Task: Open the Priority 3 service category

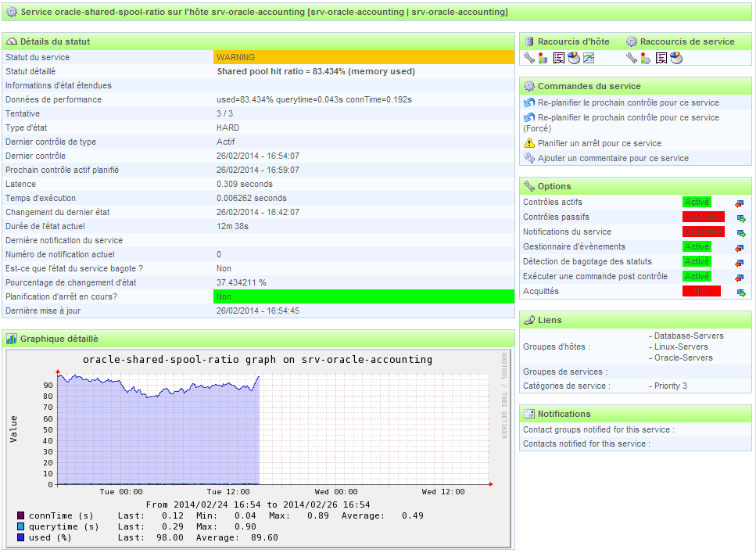Action: (670, 386)
